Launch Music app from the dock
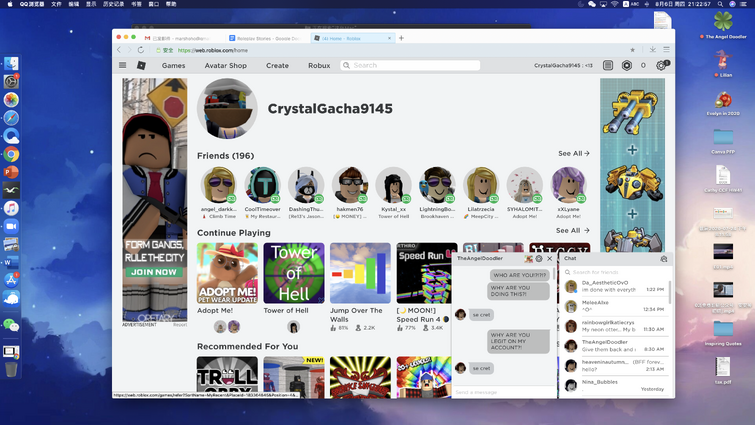 pos(11,208)
